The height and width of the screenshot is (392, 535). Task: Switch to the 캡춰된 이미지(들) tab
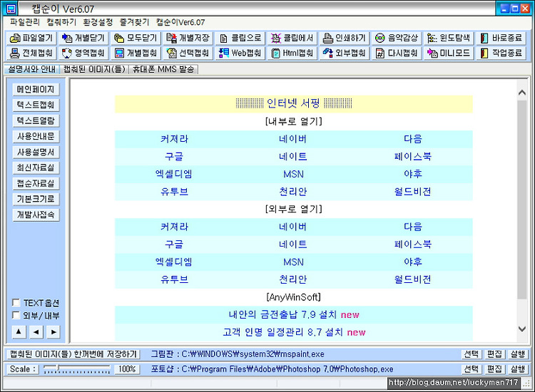click(94, 69)
